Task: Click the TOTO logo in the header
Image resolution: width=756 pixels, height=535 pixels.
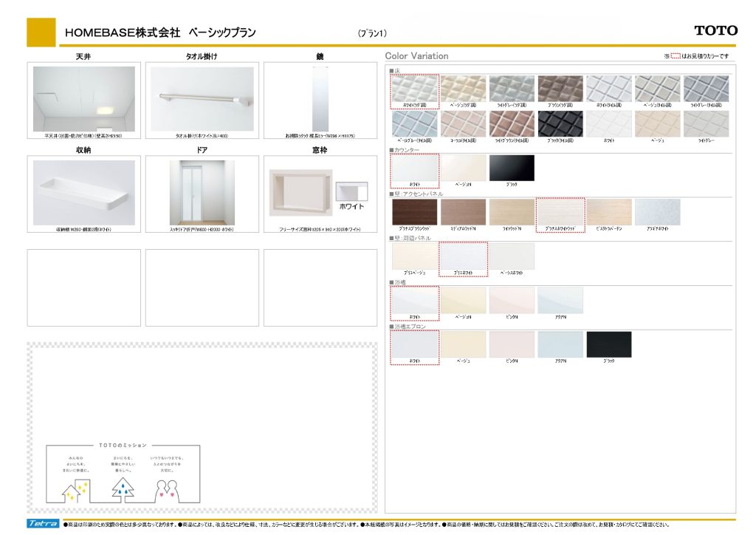Action: pyautogui.click(x=715, y=30)
